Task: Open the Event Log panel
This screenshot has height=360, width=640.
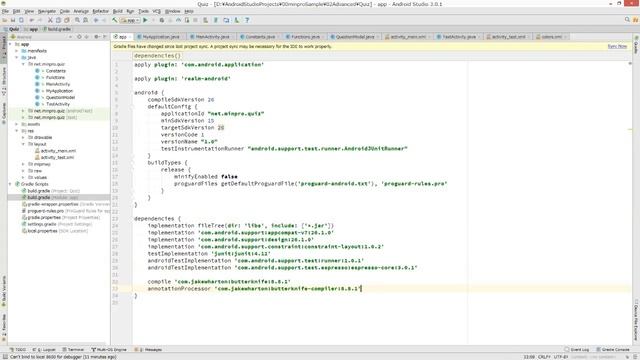Action: point(576,350)
